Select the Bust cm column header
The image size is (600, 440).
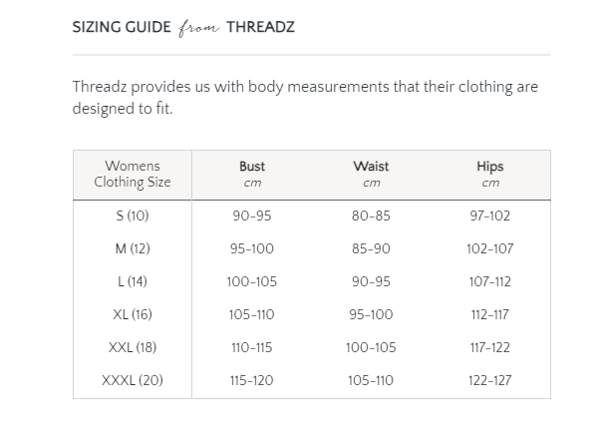[252, 174]
